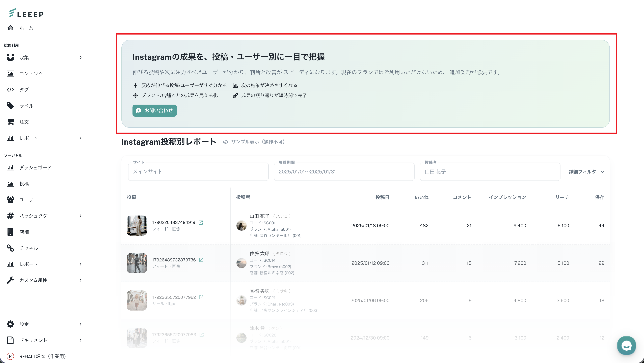The width and height of the screenshot is (644, 363).
Task: Click the お問い合わせ button
Action: [154, 111]
